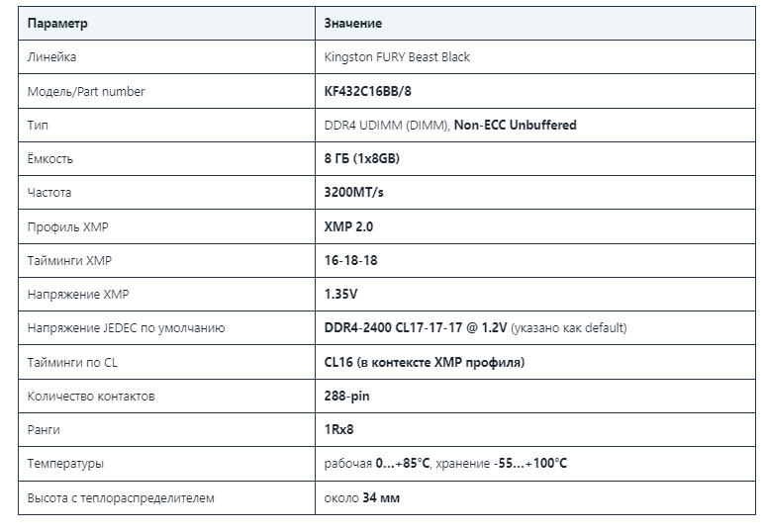The height and width of the screenshot is (532, 766).
Task: Select the '1Rx8' ranks value
Action: pyautogui.click(x=338, y=429)
